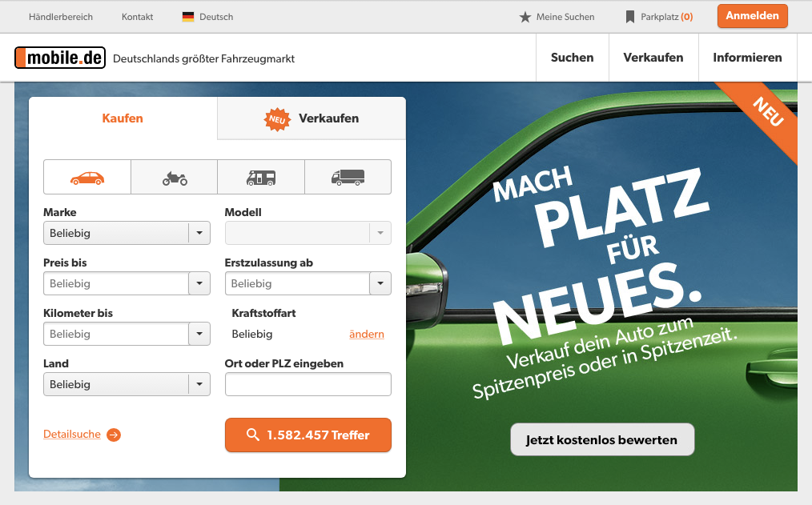Open the Verkaufen navigation menu
The image size is (812, 505).
point(653,58)
